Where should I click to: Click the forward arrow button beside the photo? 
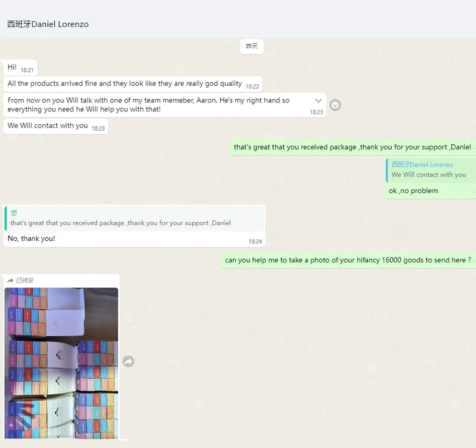(128, 362)
